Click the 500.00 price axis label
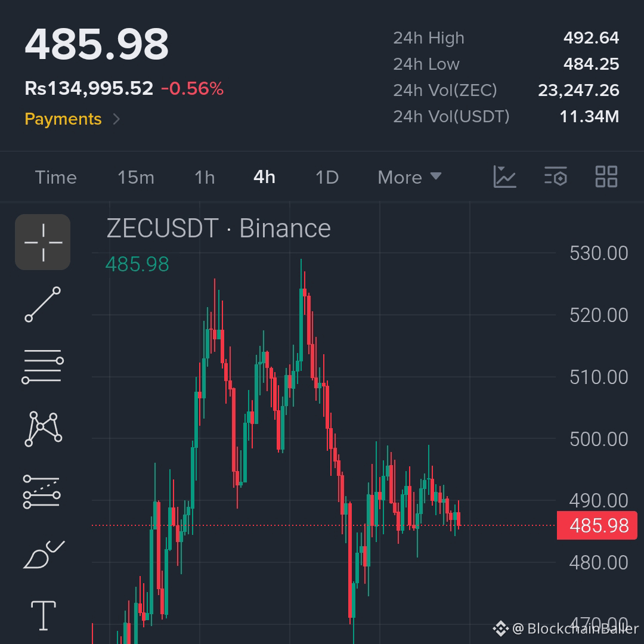Image resolution: width=644 pixels, height=644 pixels. pos(599,439)
